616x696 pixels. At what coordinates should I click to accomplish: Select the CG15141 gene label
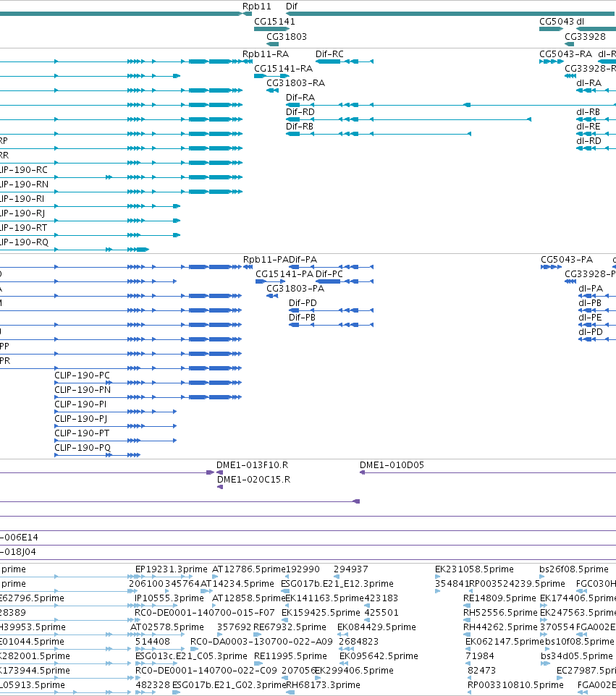pos(274,21)
